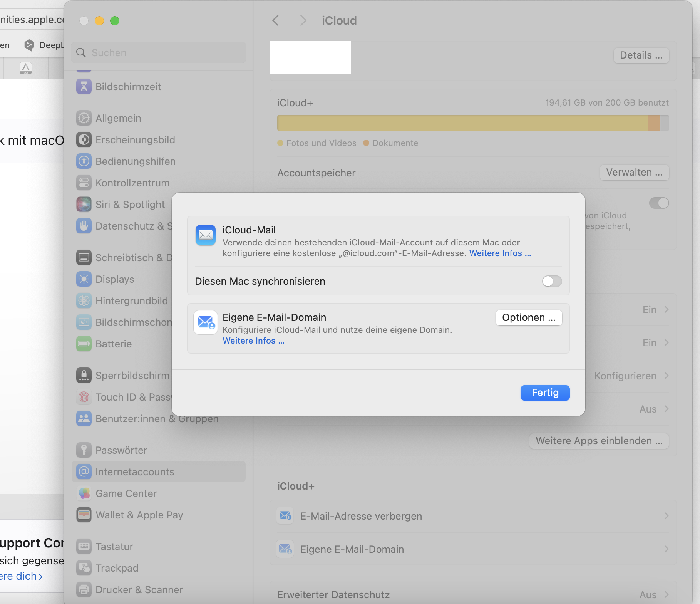The width and height of the screenshot is (700, 604).
Task: Select Wallet & Apple Pay in sidebar
Action: (159, 515)
